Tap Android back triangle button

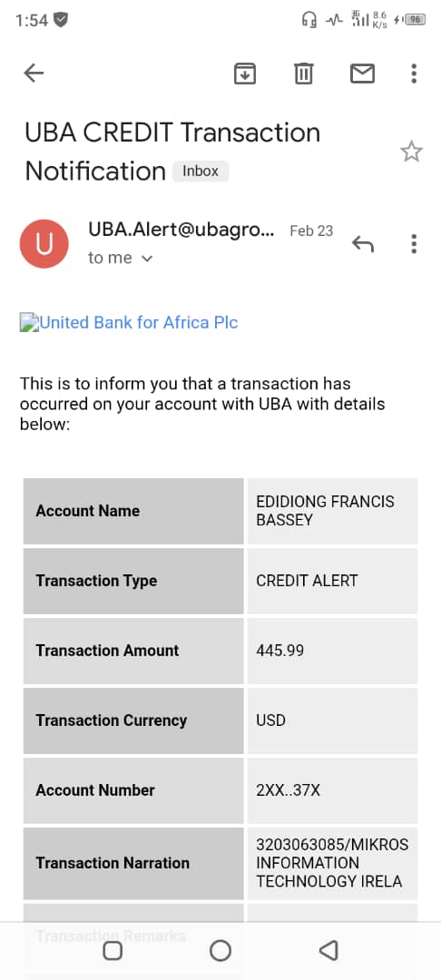click(328, 951)
